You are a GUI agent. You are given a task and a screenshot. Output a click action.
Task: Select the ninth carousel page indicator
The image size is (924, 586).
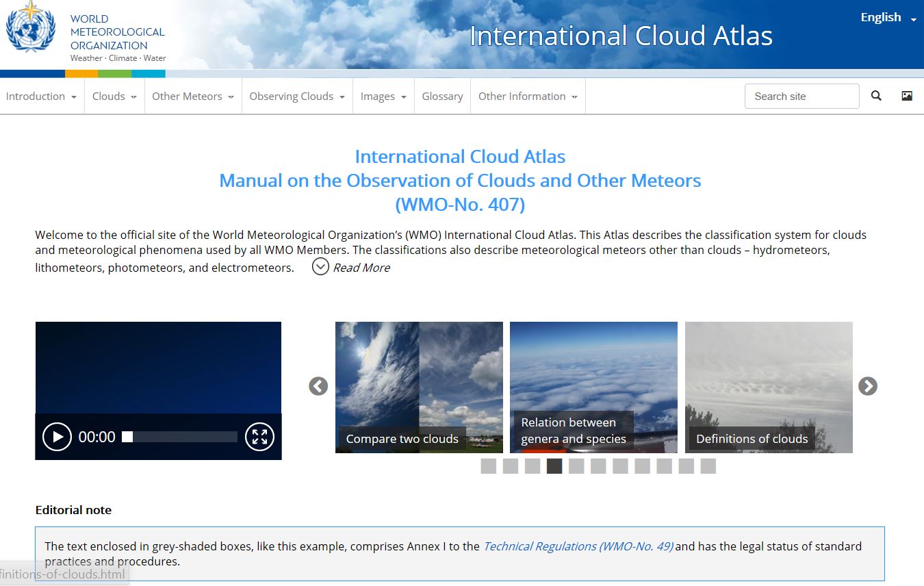click(664, 466)
